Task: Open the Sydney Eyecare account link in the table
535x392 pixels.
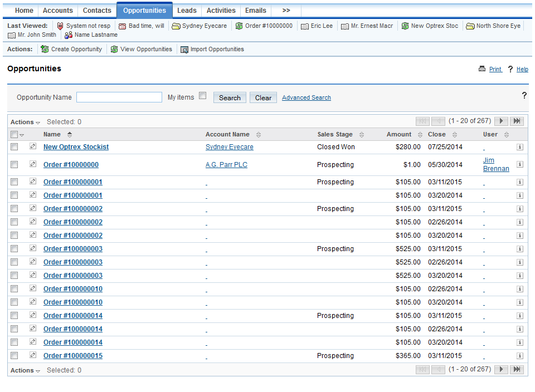Action: tap(230, 147)
